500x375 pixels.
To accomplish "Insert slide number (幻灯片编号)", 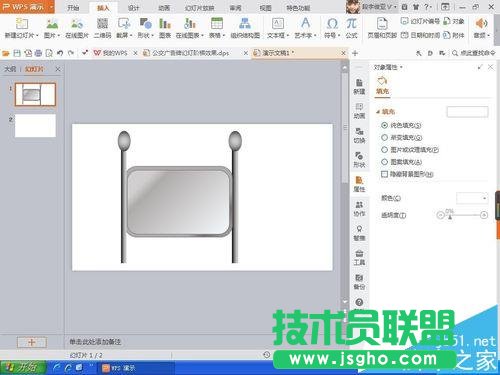I will [x=420, y=22].
